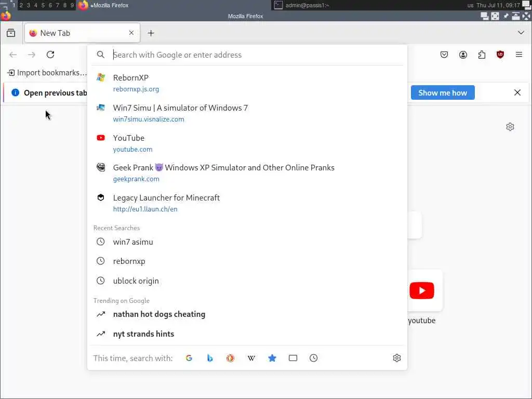Pick trending nyt strands hints
This screenshot has height=399, width=532.
pos(247,334)
